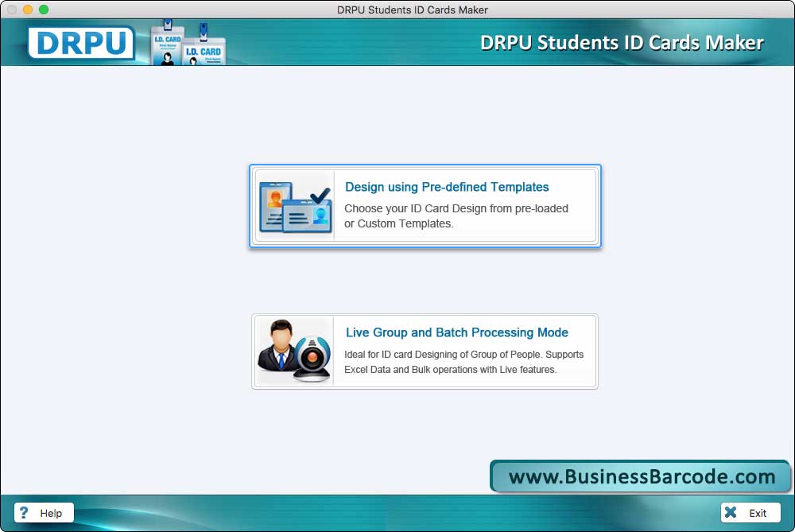Click the Exit button

[750, 513]
